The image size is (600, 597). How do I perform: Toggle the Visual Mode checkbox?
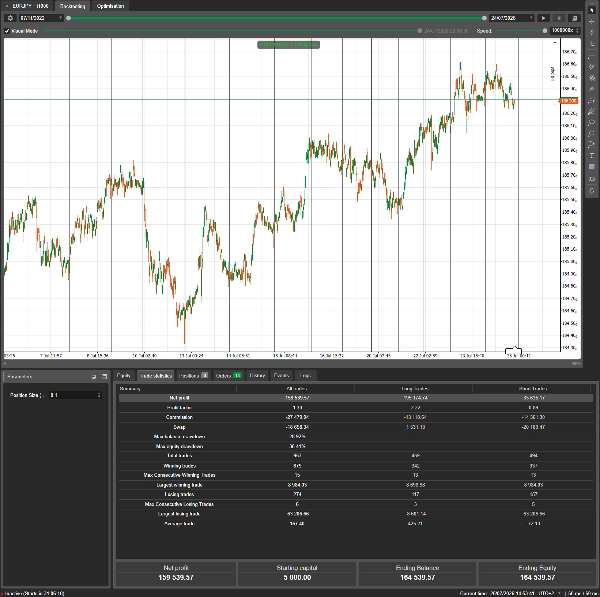point(7,31)
